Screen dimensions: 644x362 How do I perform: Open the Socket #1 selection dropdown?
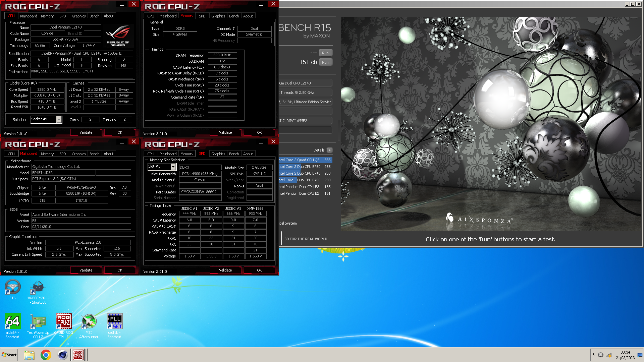(59, 120)
